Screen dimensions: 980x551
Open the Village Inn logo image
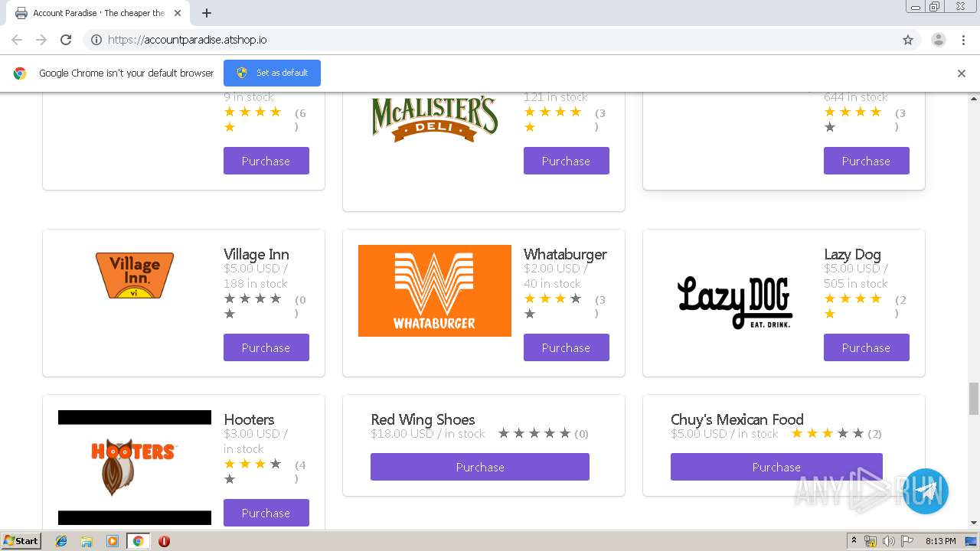pos(135,275)
